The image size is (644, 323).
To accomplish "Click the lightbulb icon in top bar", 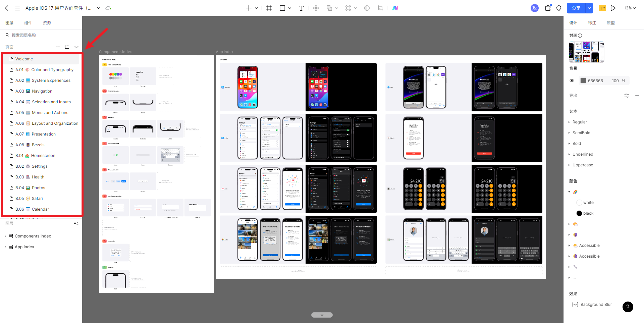I will [559, 8].
